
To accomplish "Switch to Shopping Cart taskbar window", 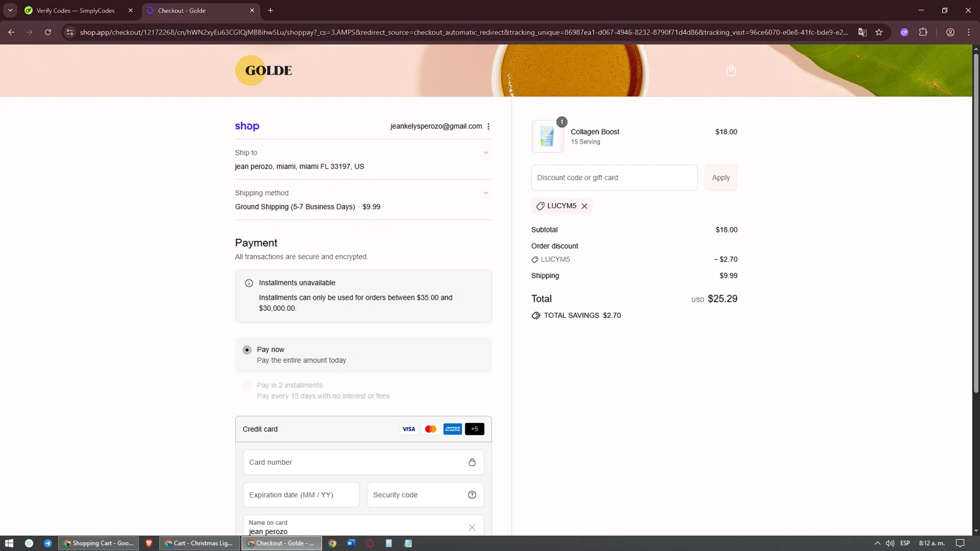I will coord(99,543).
